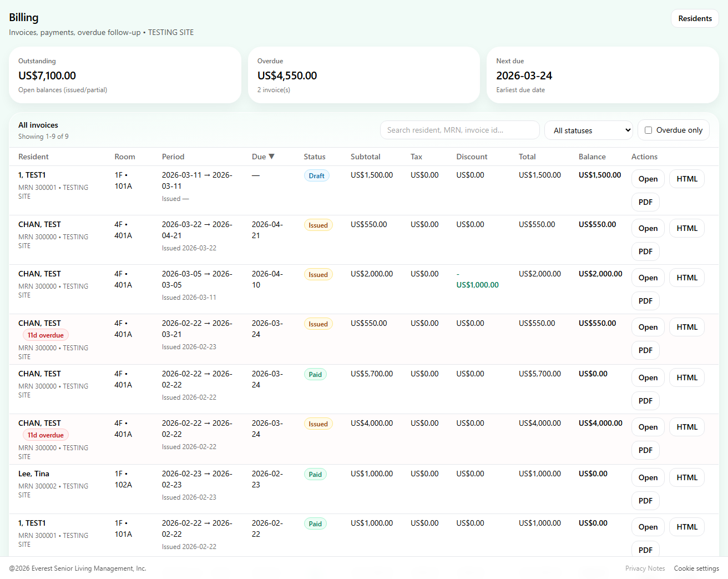Enable the Overdue only filter
Image resolution: width=728 pixels, height=579 pixels.
pos(648,130)
